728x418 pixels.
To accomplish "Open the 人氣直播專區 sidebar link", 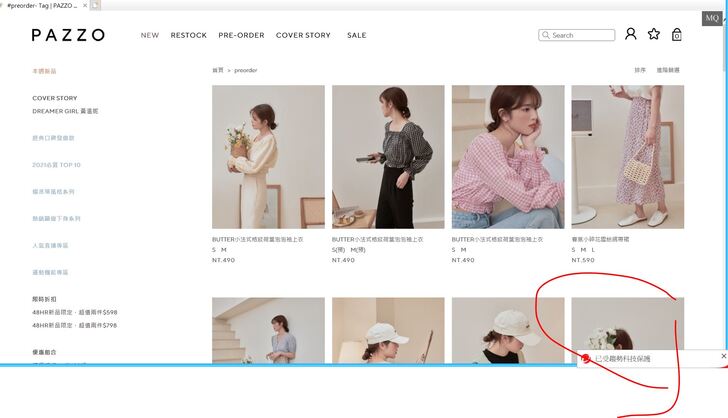I will coord(50,245).
